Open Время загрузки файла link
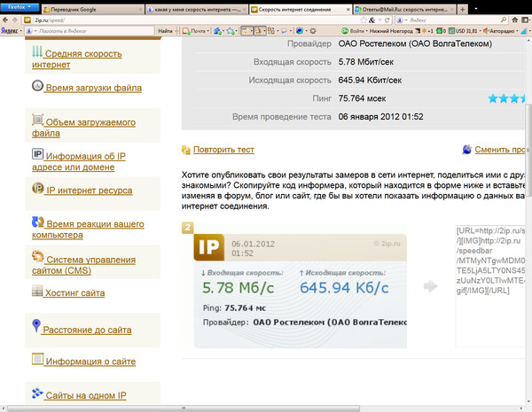 [94, 88]
